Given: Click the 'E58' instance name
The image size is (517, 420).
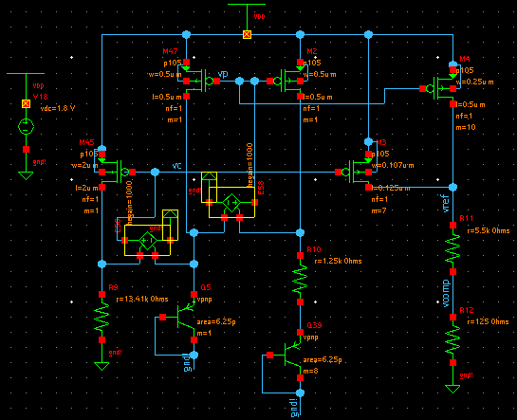Looking at the screenshot, I should pyautogui.click(x=261, y=188).
